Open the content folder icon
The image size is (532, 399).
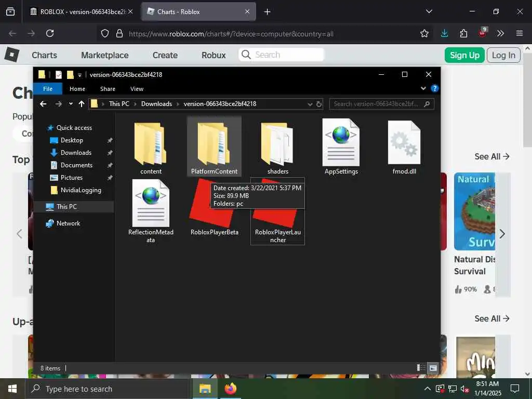click(x=150, y=144)
